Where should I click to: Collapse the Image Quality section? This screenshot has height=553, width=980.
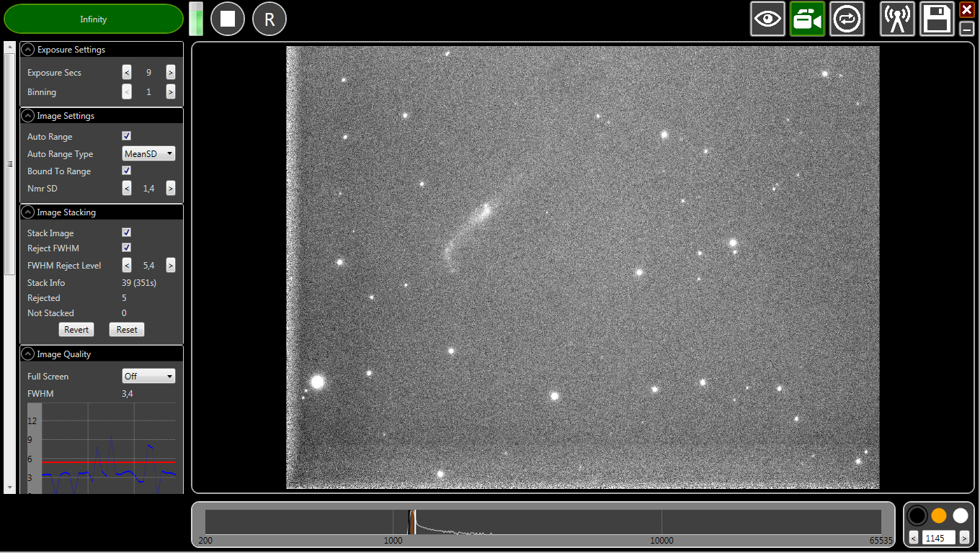click(x=28, y=354)
